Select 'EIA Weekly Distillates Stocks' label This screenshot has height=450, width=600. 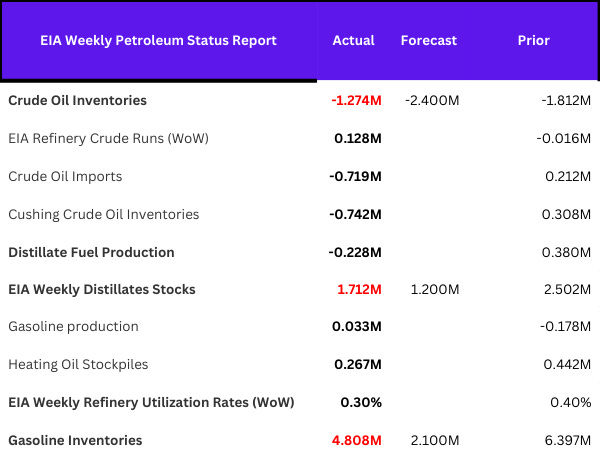pyautogui.click(x=102, y=289)
